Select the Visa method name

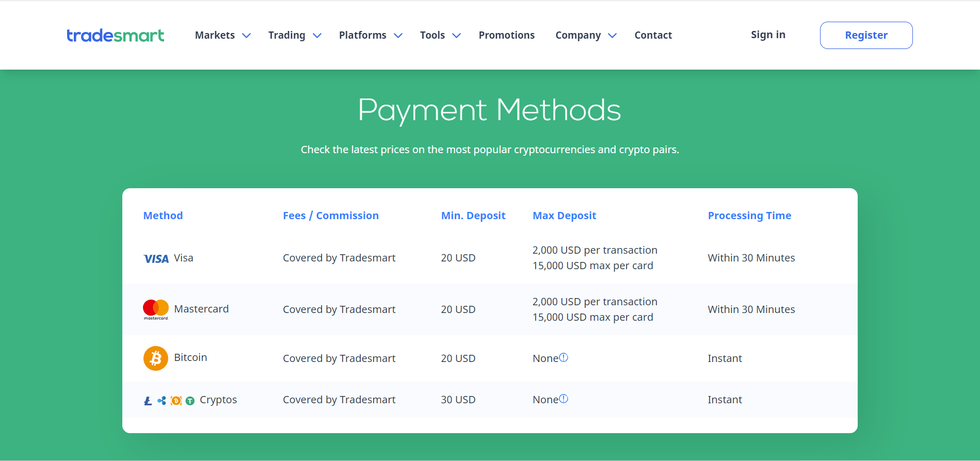click(x=184, y=258)
